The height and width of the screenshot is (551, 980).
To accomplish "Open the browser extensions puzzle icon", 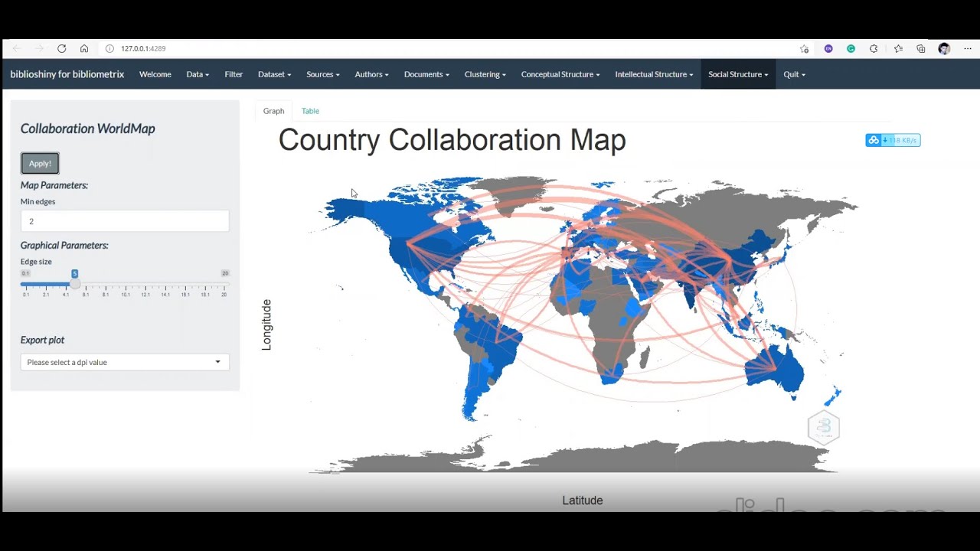I will coord(874,48).
